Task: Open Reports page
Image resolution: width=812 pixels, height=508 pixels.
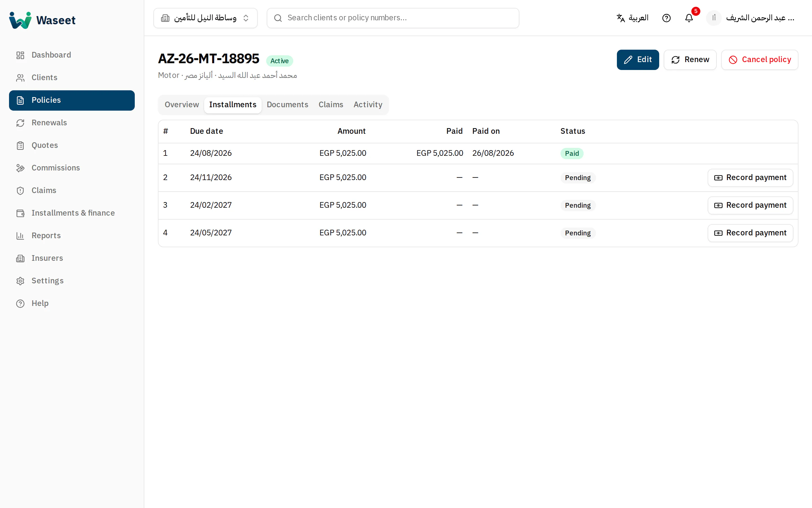Action: click(x=72, y=236)
